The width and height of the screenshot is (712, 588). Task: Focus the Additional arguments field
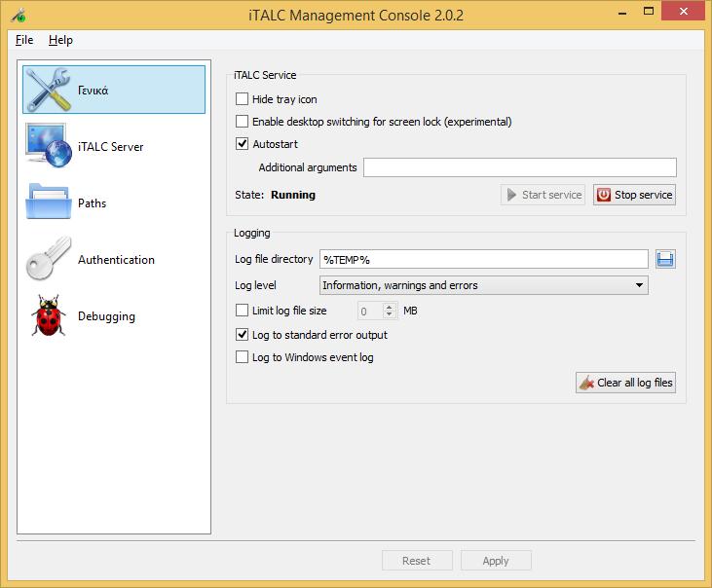click(520, 167)
